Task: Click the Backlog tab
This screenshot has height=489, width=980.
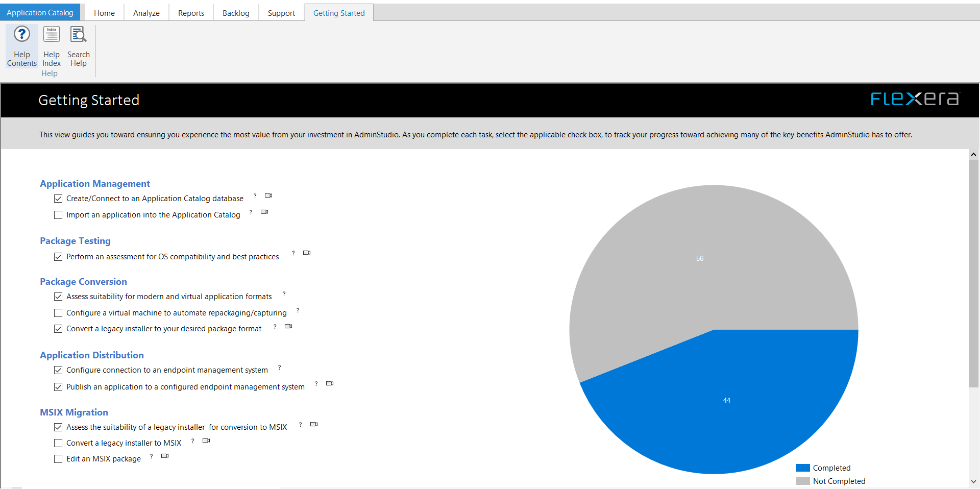Action: pos(236,13)
